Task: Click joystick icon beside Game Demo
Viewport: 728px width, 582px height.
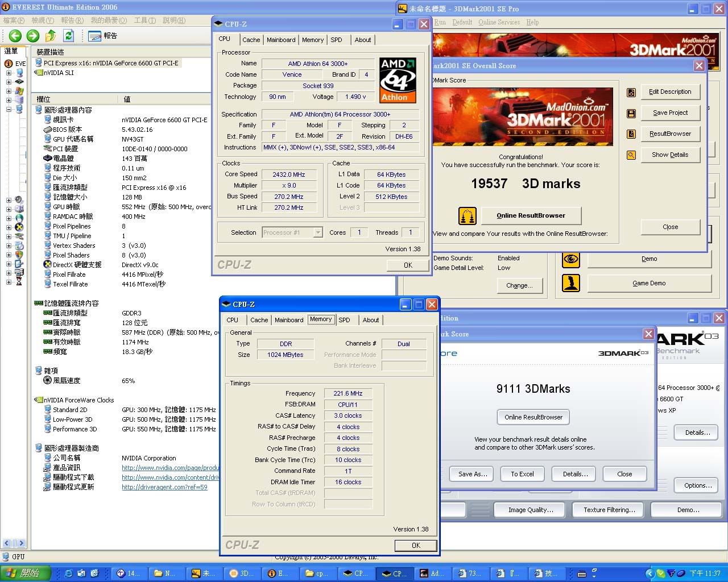Action: 571,283
